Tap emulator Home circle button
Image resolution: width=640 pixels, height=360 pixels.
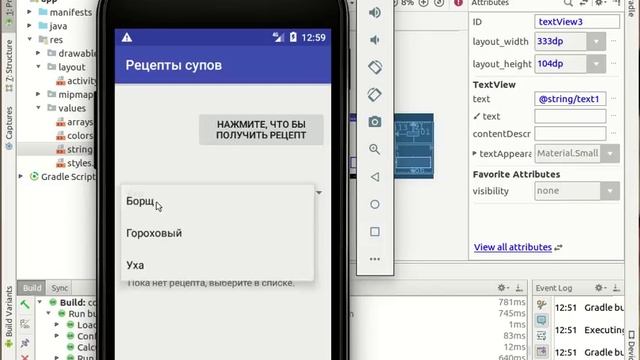pos(375,204)
